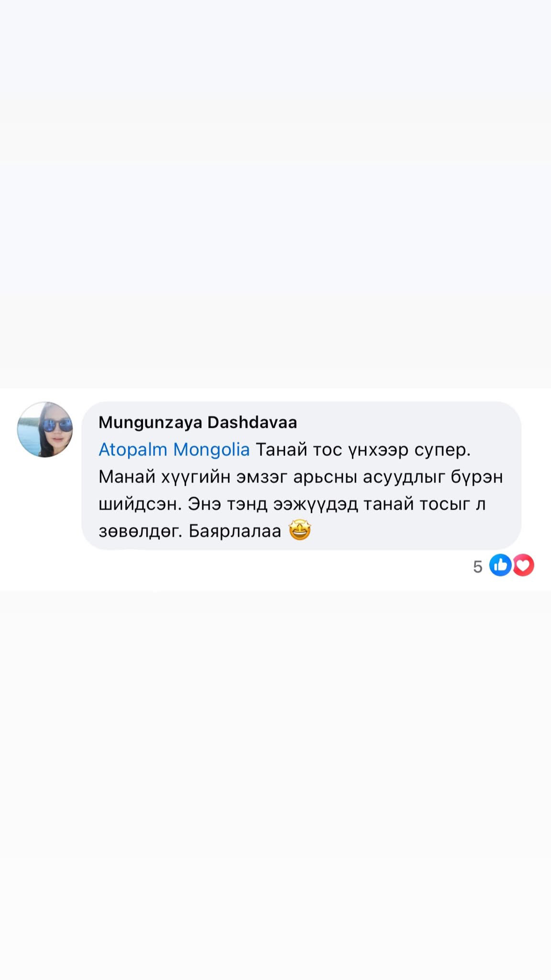Click the blue thumbs-up Like reaction icon
The height and width of the screenshot is (980, 551).
tap(501, 565)
